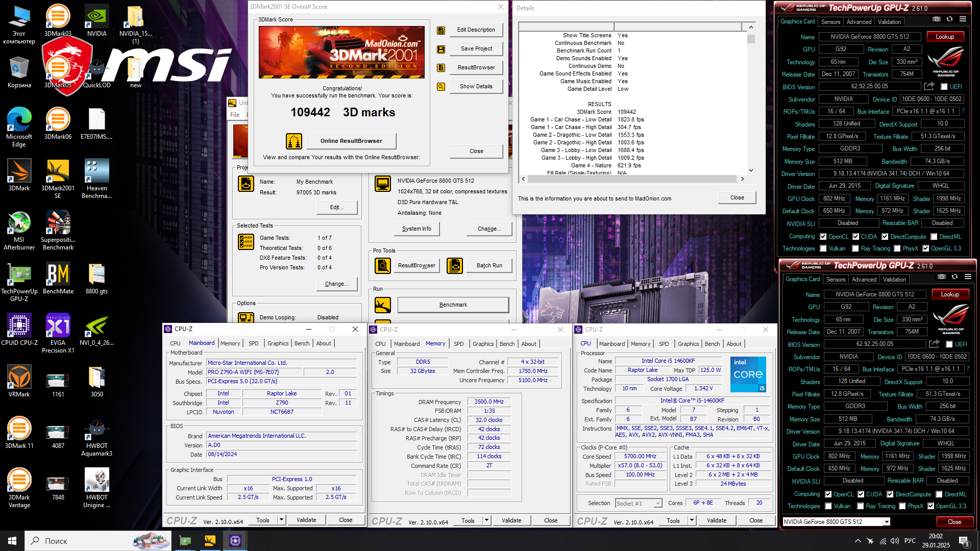The height and width of the screenshot is (551, 980).
Task: Click the Online ResultBrowser button
Action: [x=351, y=141]
